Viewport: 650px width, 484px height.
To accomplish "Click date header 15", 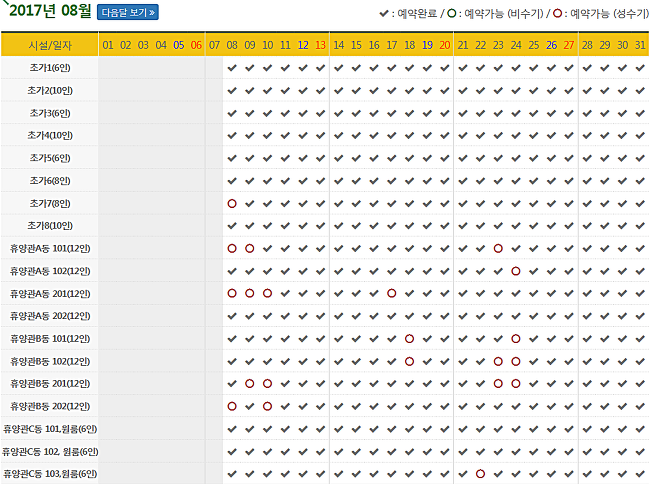I will tap(357, 45).
